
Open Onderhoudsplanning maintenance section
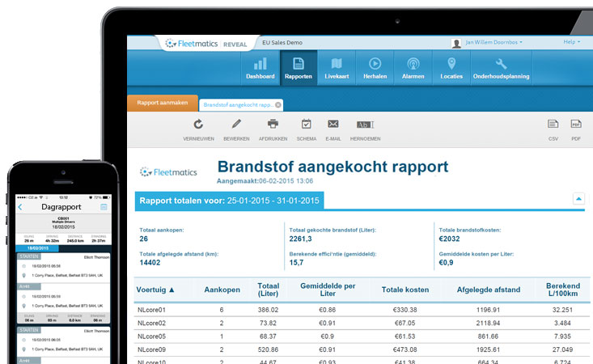coord(501,68)
